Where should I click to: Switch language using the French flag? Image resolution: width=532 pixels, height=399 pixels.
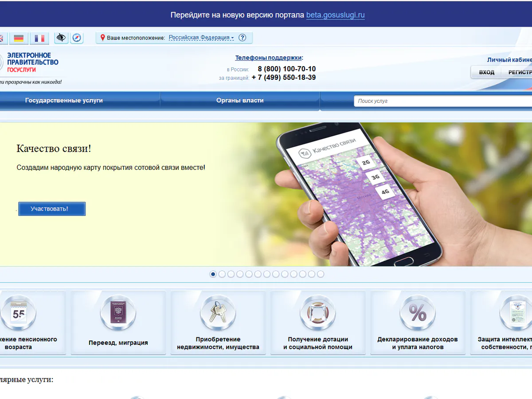[x=39, y=38]
